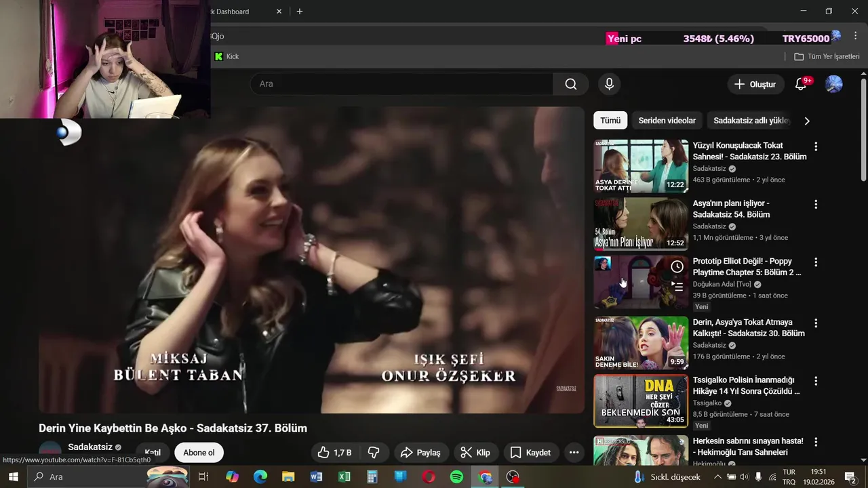The width and height of the screenshot is (868, 488).
Task: Open the Windows notification center
Action: click(x=850, y=477)
